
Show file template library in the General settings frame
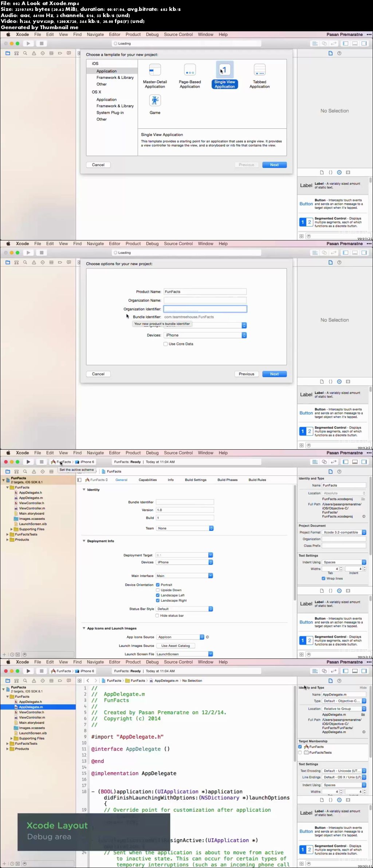(x=322, y=591)
